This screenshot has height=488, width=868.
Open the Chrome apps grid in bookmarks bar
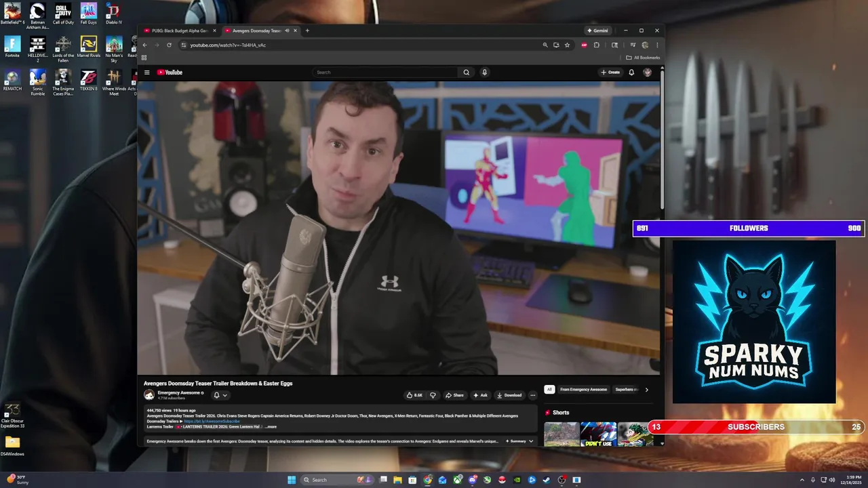coord(144,58)
